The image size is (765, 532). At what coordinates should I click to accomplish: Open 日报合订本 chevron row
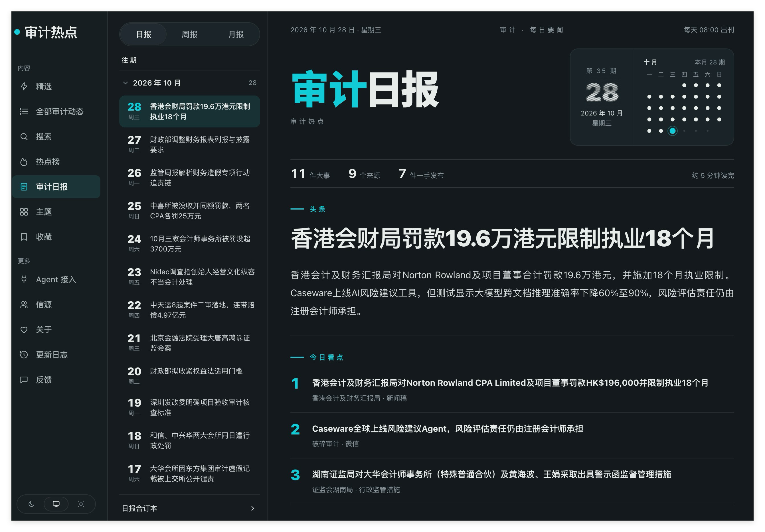pos(190,508)
